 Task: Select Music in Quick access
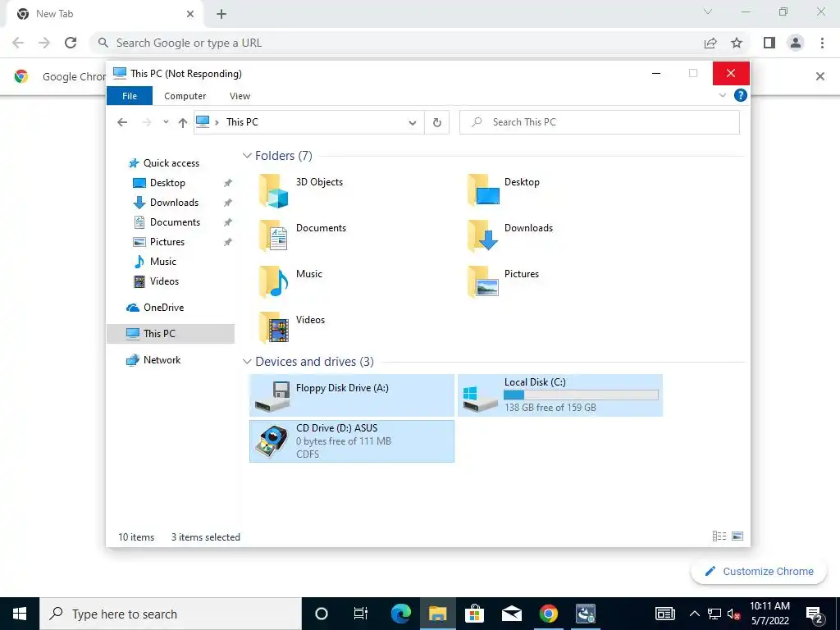163,262
